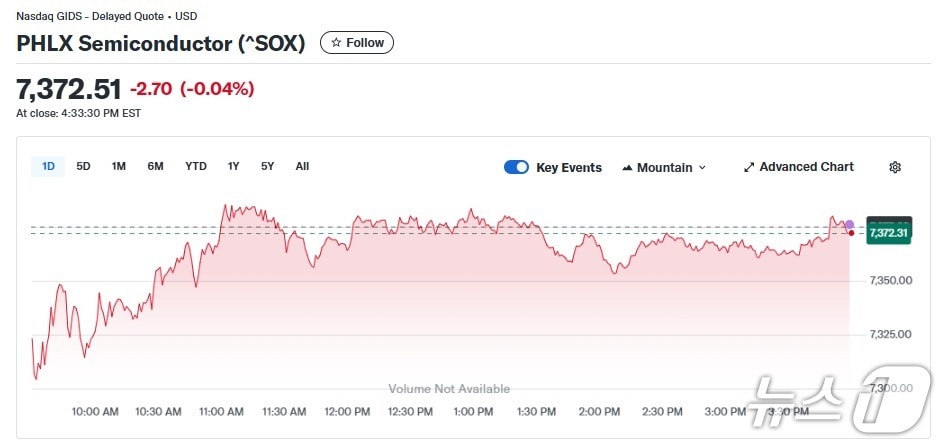Click the star icon in Follow button

tap(336, 43)
